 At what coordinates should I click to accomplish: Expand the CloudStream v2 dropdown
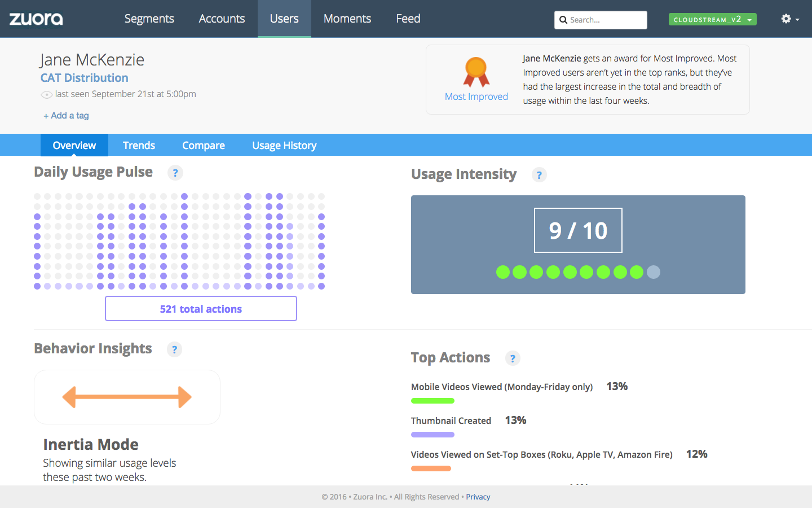coord(712,20)
